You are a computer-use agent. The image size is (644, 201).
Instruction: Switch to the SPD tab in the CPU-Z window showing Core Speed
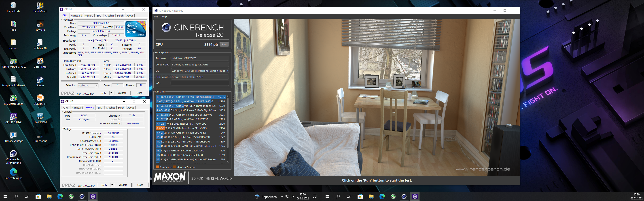coord(99,16)
